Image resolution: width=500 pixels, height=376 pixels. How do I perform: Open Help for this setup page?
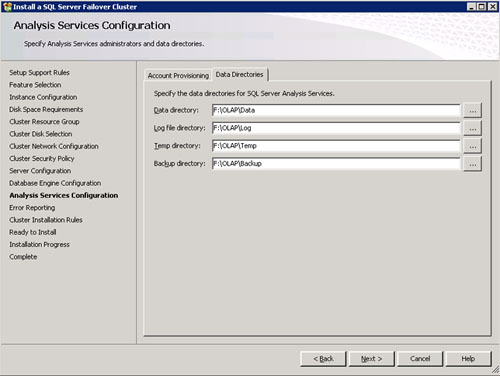pos(468,359)
